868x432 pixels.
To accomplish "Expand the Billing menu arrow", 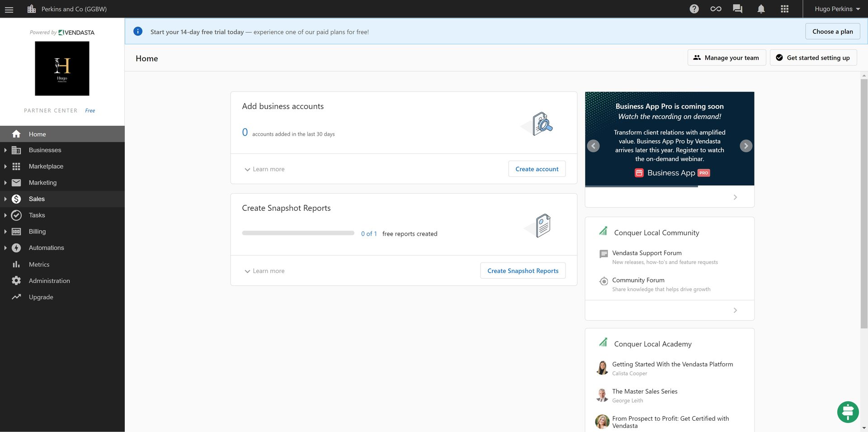I will 5,232.
